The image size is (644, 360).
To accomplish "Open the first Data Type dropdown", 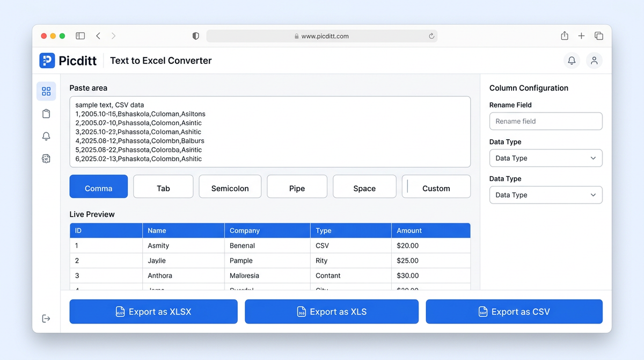I will click(546, 158).
